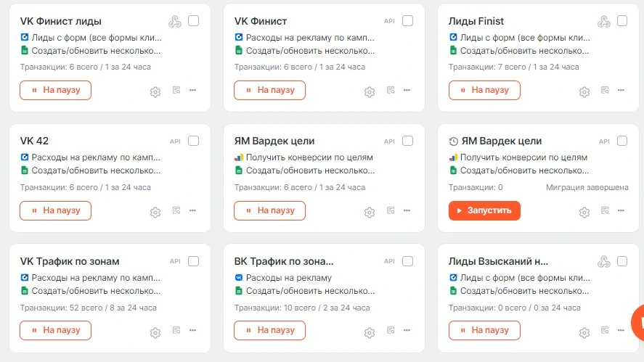Pause the VK Трафик по зонам integration

click(55, 330)
